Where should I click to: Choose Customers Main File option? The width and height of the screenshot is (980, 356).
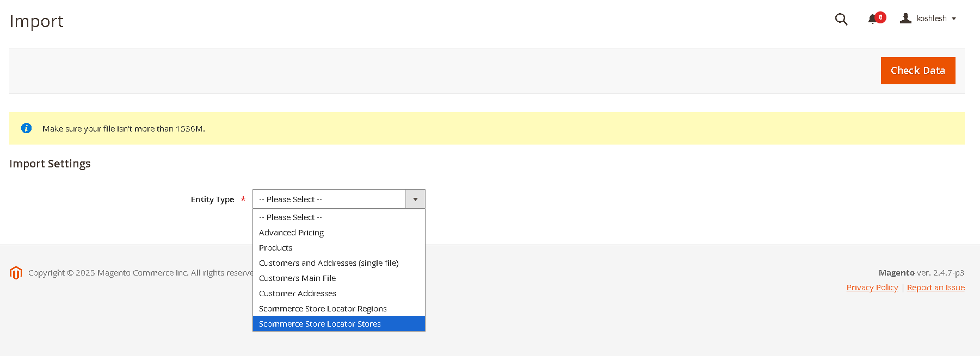(298, 278)
